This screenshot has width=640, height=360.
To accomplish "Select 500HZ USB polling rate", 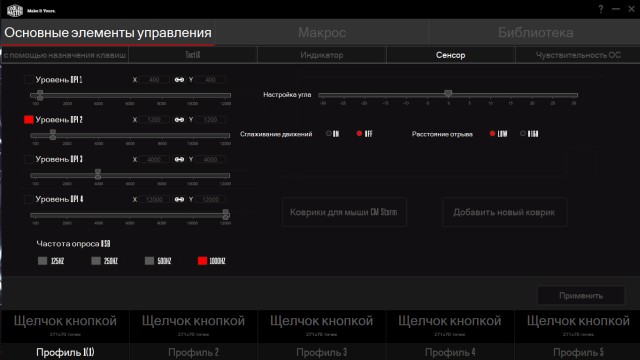I will pos(149,261).
